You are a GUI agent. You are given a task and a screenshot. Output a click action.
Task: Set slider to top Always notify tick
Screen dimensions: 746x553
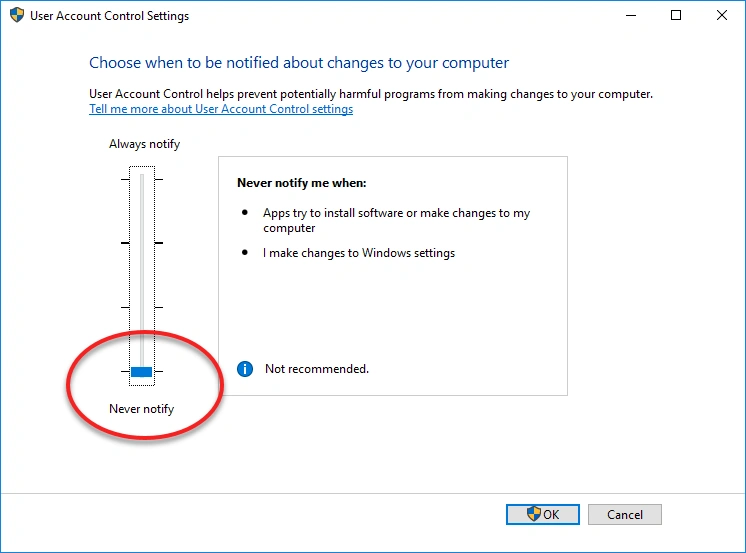coord(142,179)
